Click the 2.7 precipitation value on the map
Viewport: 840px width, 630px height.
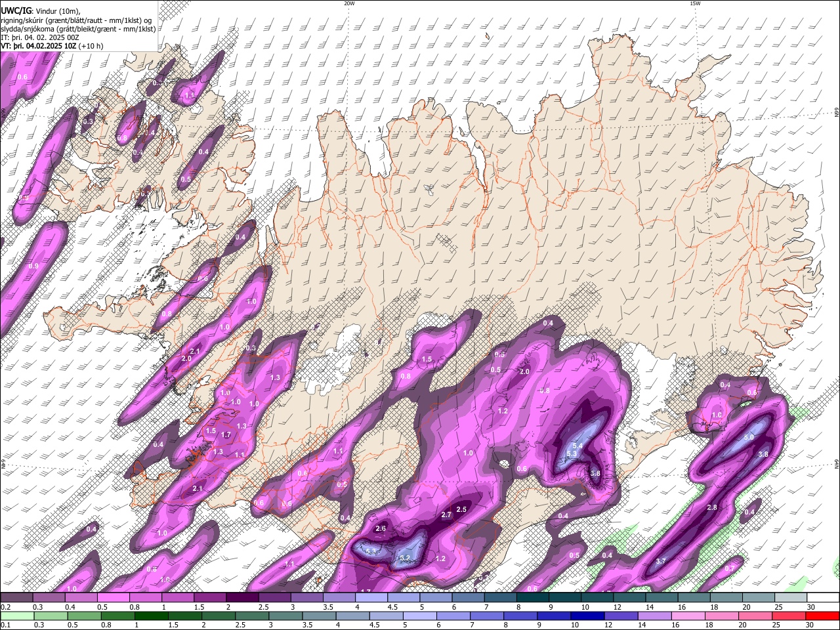(x=446, y=515)
